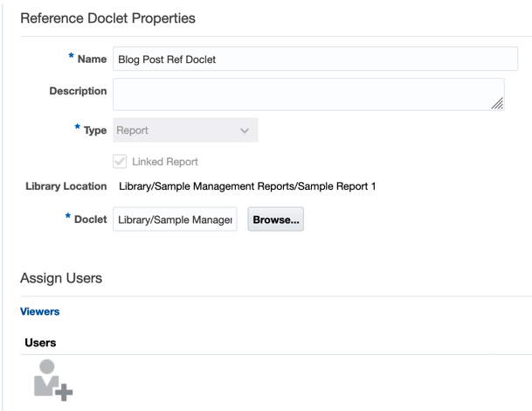Click the Library/Sample Management Reports location path

(247, 186)
